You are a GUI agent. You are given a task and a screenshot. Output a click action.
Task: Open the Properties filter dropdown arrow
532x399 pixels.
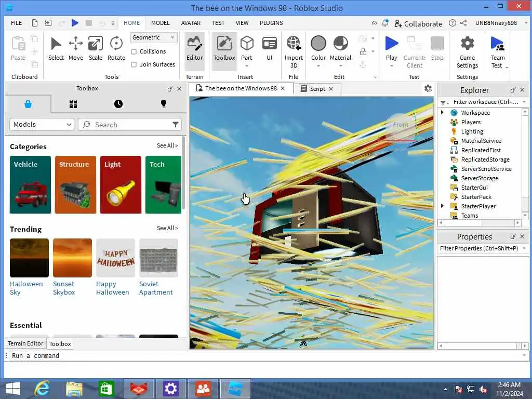pos(524,248)
